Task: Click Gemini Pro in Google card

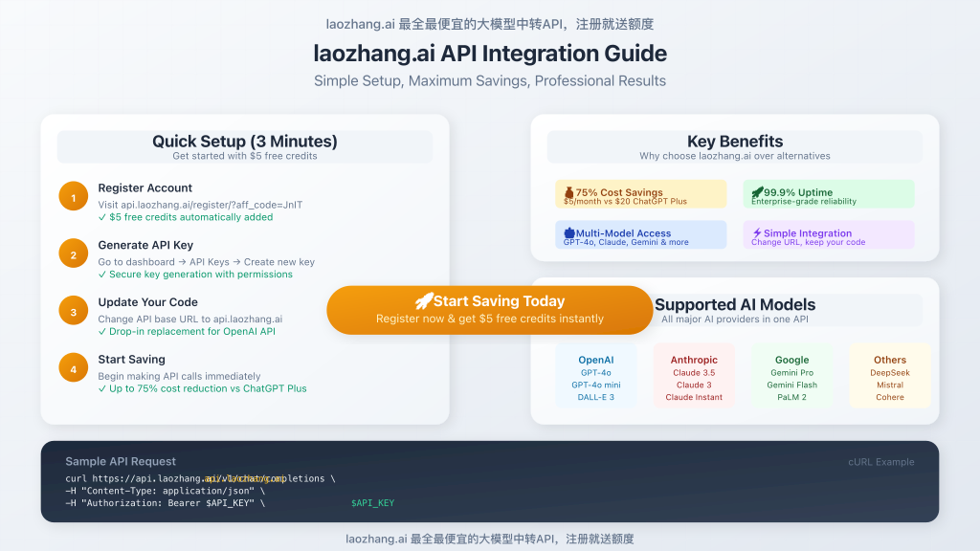Action: [791, 373]
